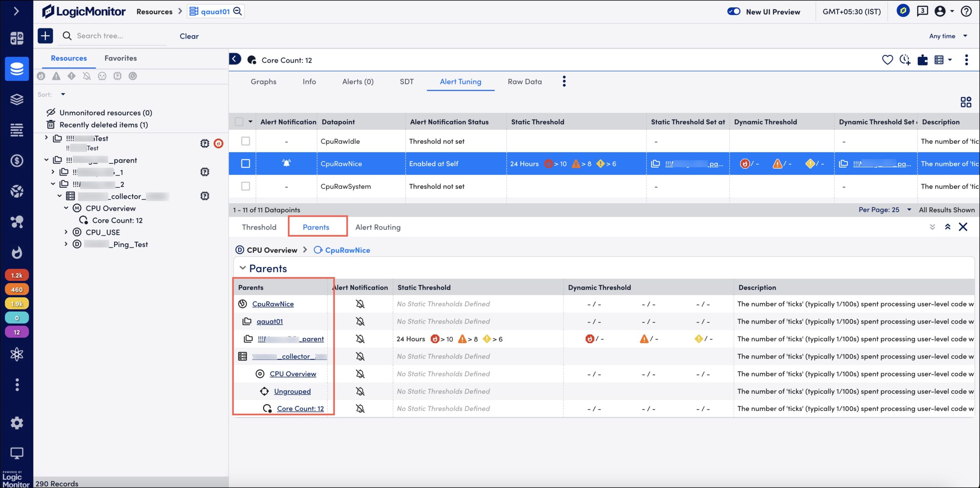Switch to the Info tab
The image size is (980, 488).
[309, 82]
